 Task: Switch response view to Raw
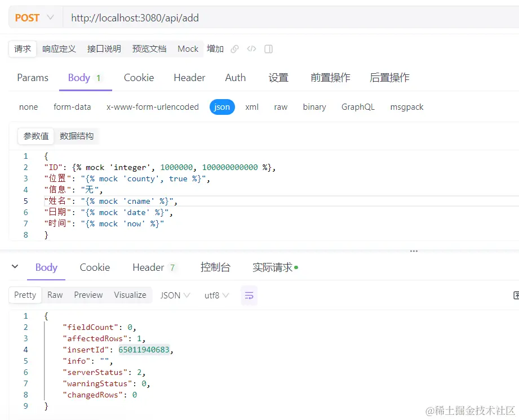(x=55, y=295)
